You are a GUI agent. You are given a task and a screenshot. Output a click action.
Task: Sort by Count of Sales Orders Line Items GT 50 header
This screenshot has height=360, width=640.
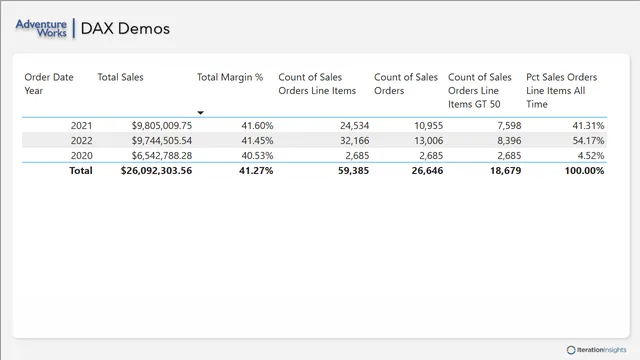[x=480, y=90]
